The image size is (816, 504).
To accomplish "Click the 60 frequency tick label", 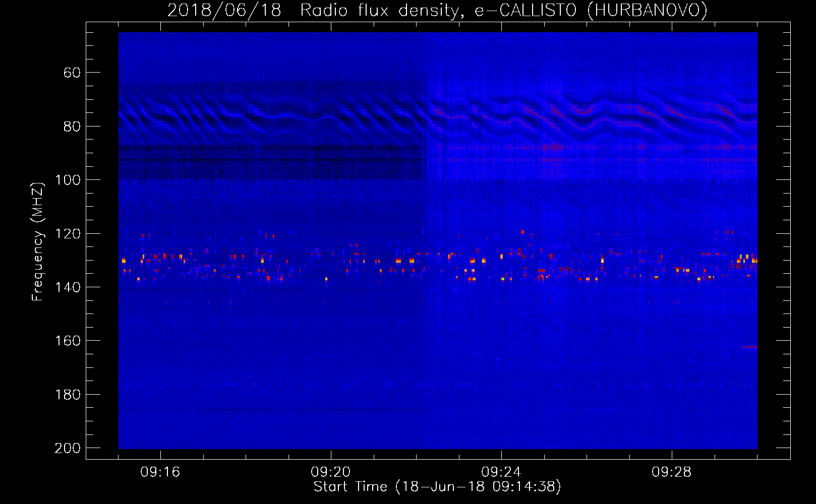I will (72, 73).
